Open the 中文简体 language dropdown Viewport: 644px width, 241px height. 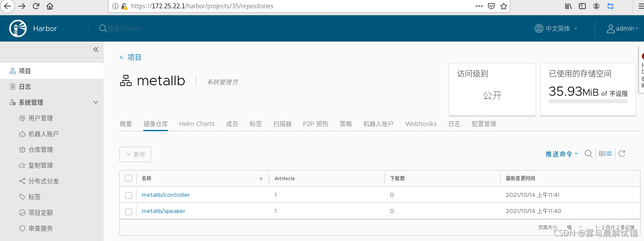coord(556,28)
